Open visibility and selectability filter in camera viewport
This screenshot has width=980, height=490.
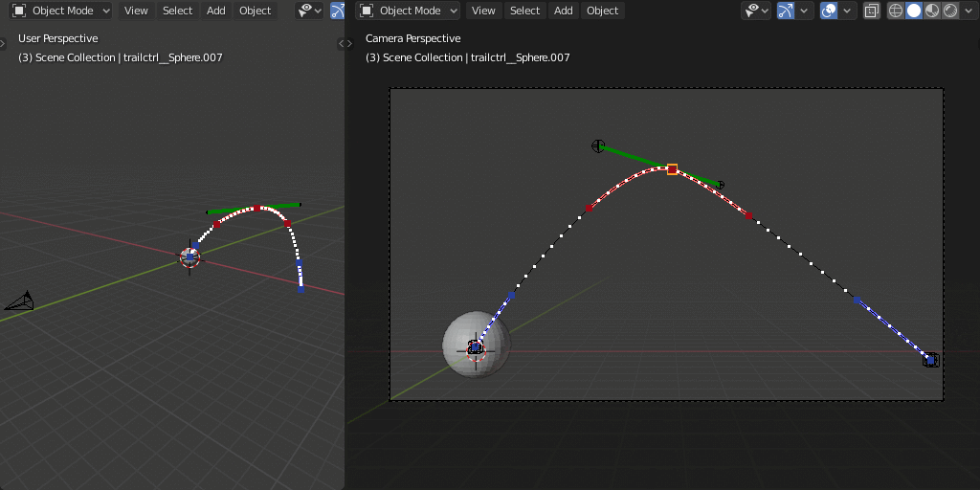pos(756,11)
